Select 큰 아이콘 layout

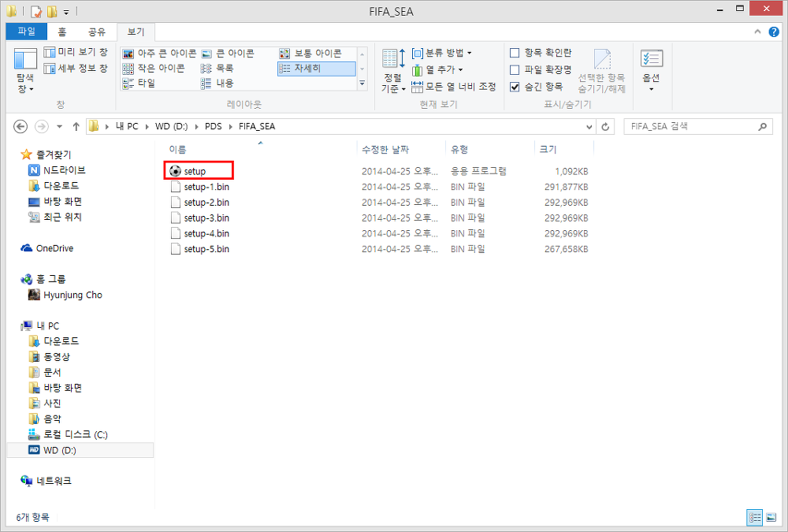click(229, 54)
